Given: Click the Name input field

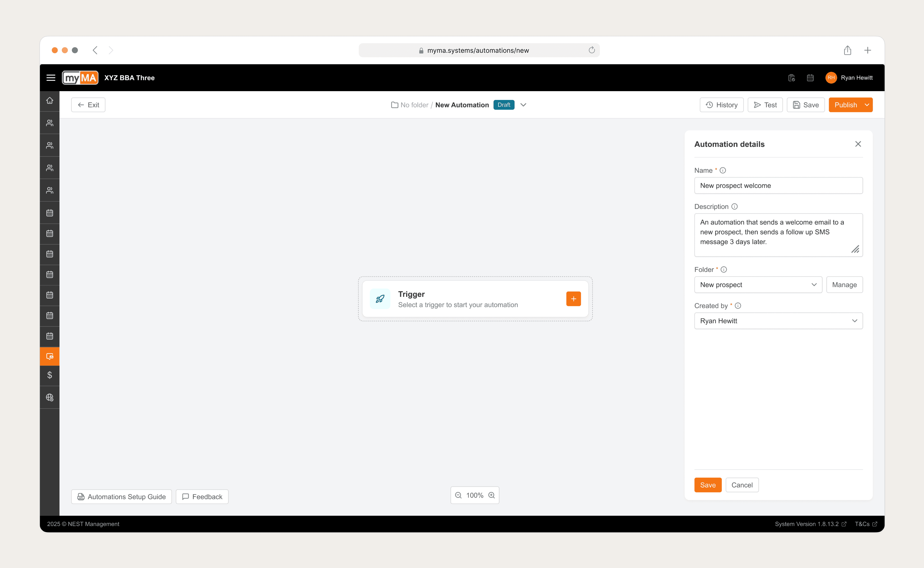Looking at the screenshot, I should coord(778,186).
